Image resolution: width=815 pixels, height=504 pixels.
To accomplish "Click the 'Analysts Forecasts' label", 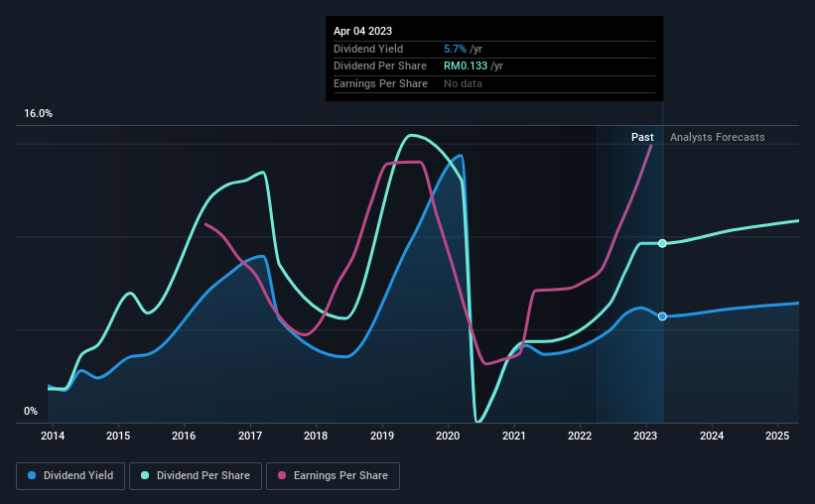I will click(x=718, y=137).
